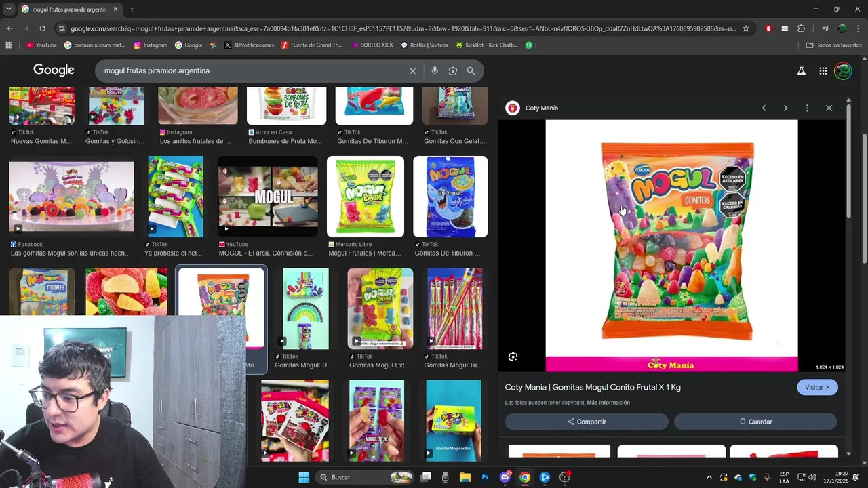Open the Google account avatar

(x=843, y=70)
